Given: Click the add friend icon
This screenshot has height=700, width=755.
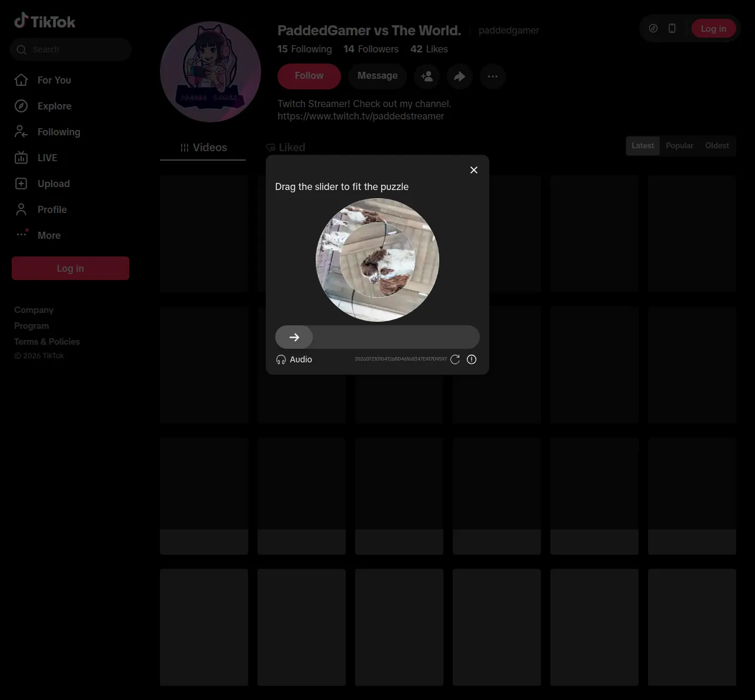Looking at the screenshot, I should pyautogui.click(x=427, y=76).
